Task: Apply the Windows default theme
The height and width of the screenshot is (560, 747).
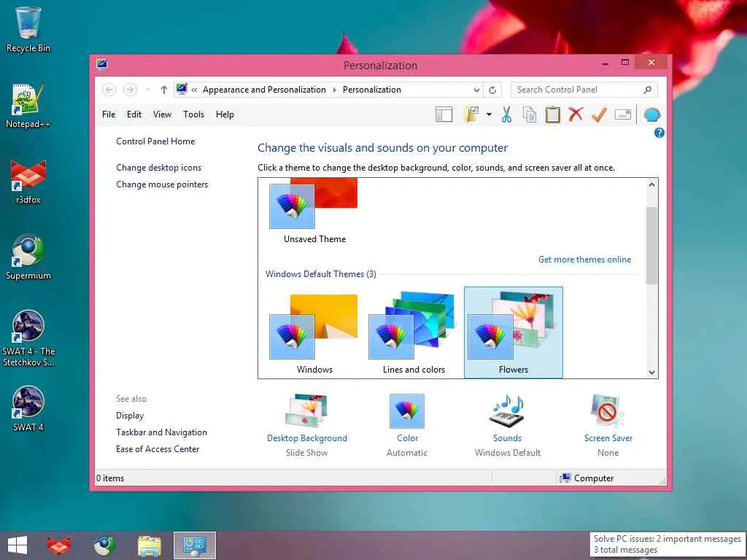Action: point(314,332)
